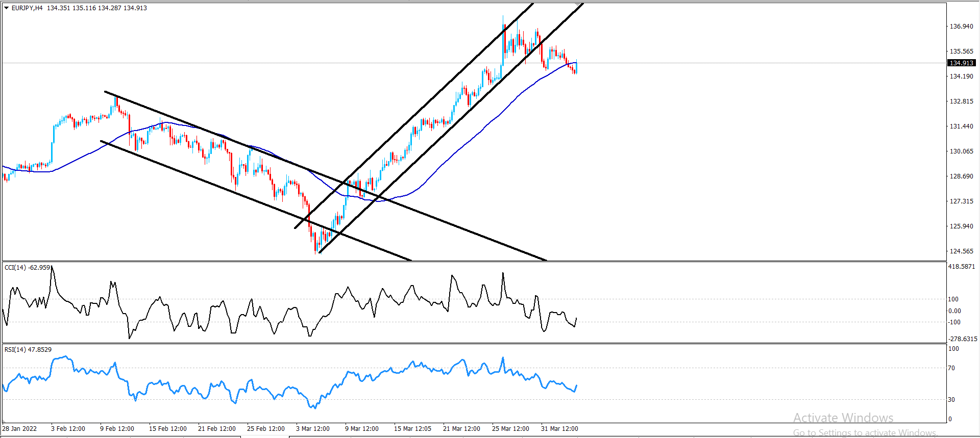Click the 31 Mar 12:00 time label
The image size is (980, 438).
click(x=560, y=429)
